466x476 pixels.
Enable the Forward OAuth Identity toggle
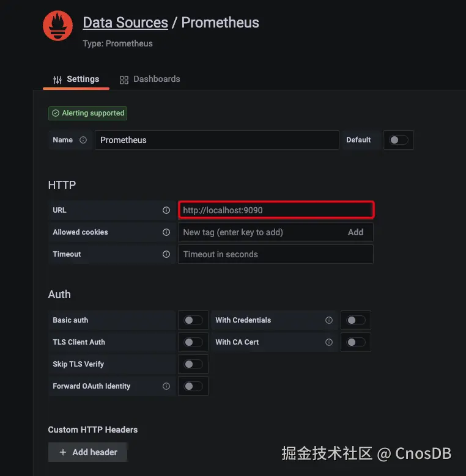point(193,386)
